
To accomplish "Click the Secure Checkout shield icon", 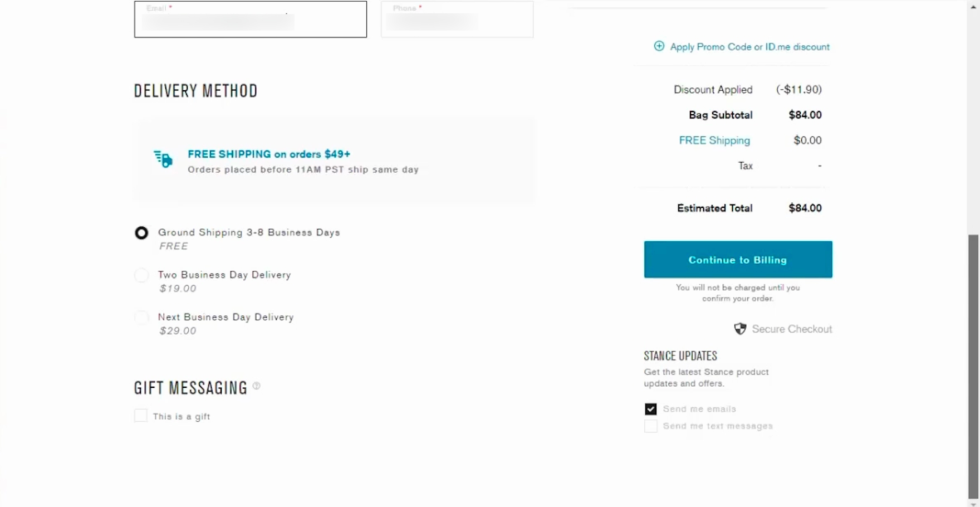I will click(x=740, y=329).
